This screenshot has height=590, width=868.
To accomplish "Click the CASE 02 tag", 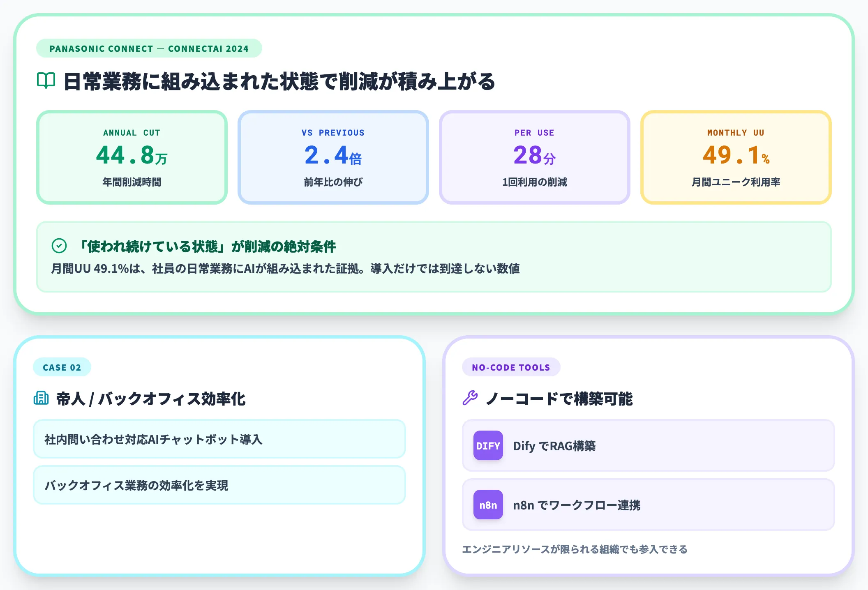I will pyautogui.click(x=62, y=367).
